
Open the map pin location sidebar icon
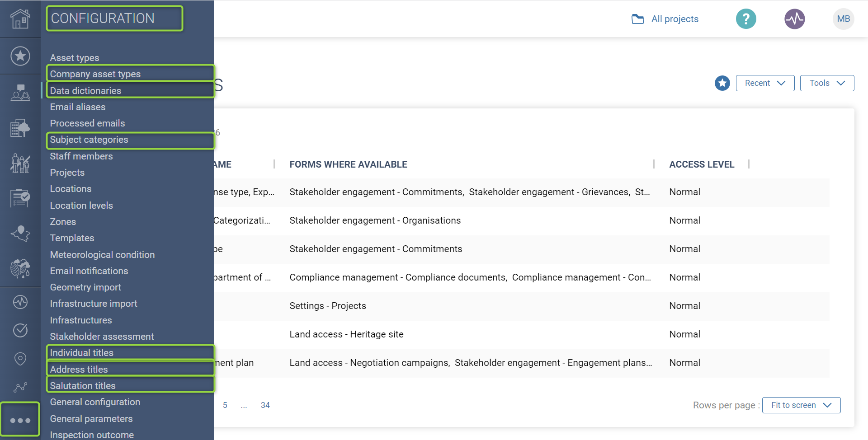click(20, 359)
